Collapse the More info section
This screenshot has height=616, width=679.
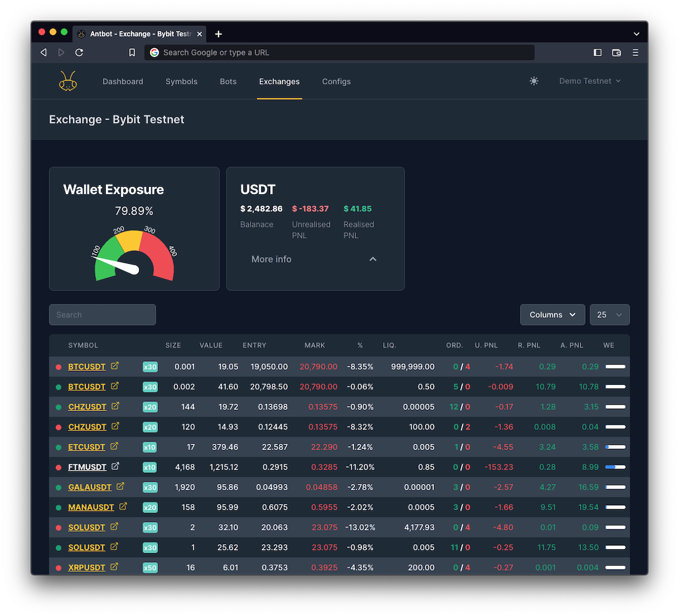pos(315,259)
